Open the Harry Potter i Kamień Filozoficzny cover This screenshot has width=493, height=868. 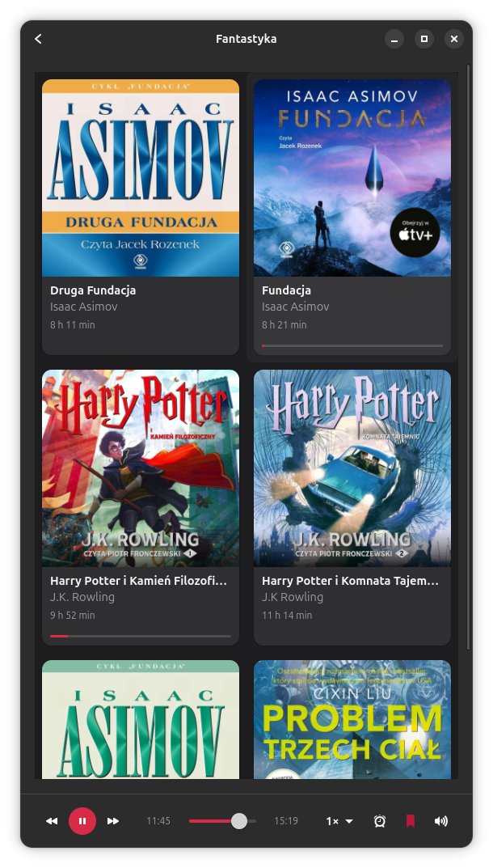click(x=141, y=468)
